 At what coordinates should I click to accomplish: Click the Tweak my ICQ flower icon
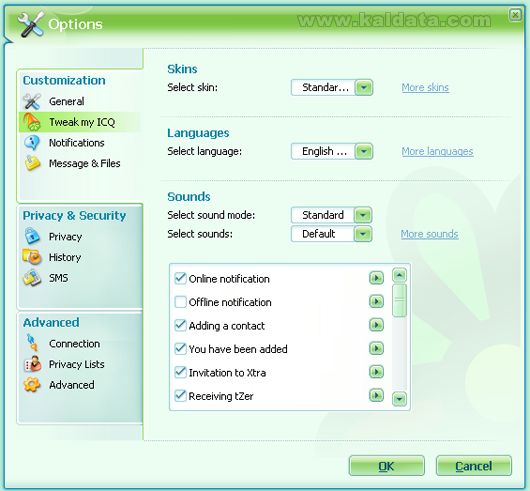32,122
